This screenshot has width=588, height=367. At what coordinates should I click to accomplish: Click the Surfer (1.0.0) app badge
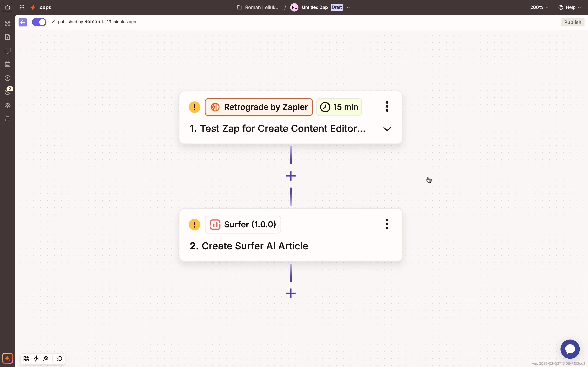[243, 224]
